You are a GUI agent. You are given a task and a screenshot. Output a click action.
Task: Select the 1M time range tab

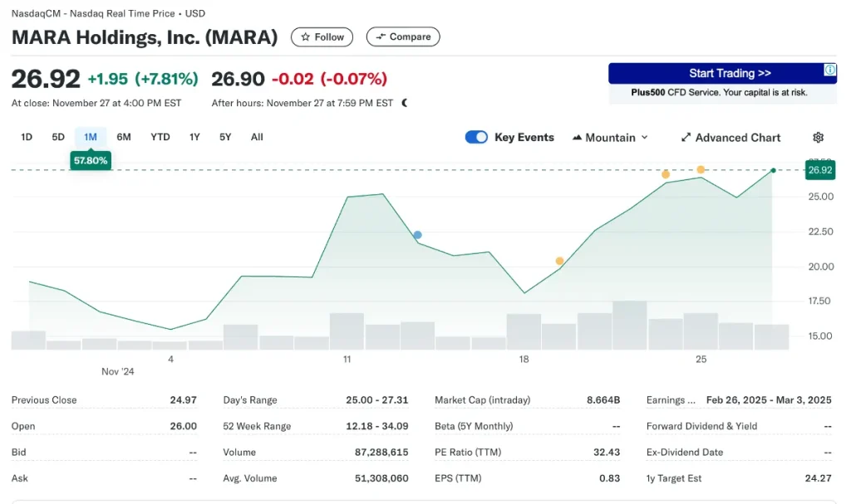tap(90, 137)
